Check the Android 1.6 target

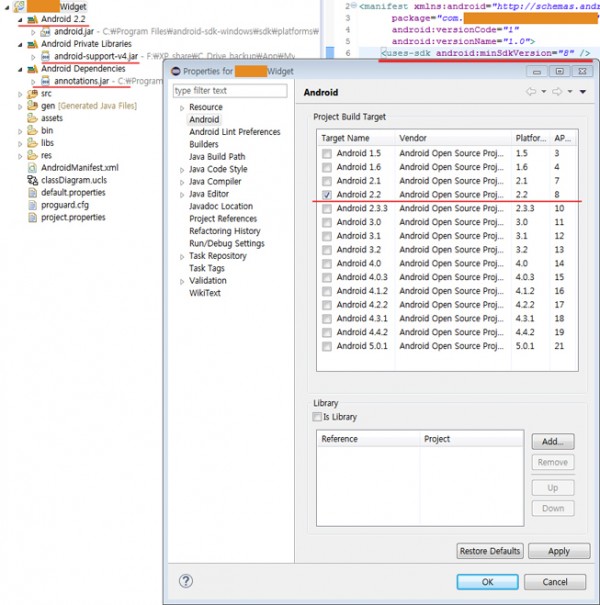click(327, 167)
